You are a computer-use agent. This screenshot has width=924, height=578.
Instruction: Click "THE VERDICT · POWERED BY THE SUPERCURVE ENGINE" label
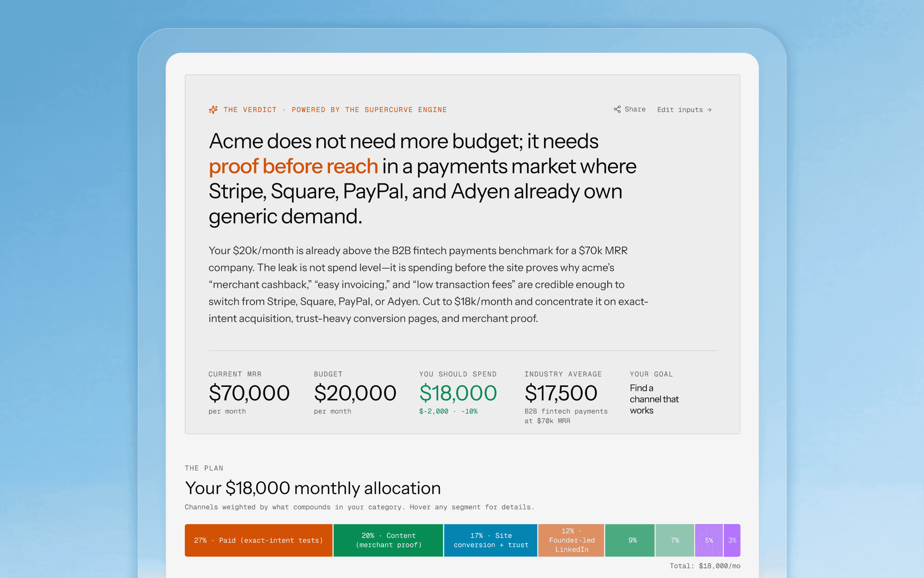pos(335,110)
